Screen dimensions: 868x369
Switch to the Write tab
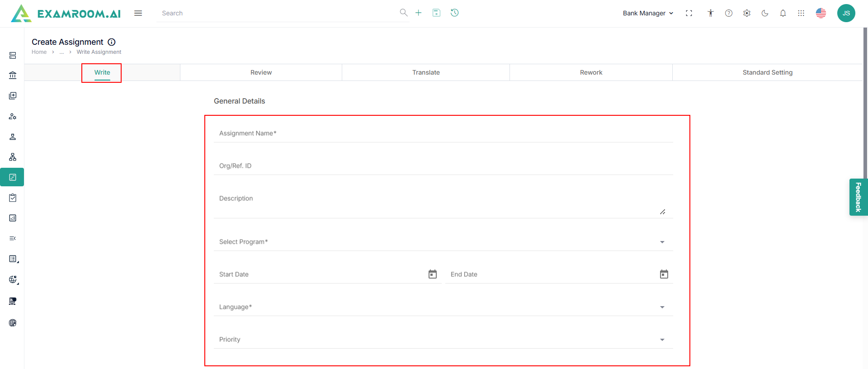pyautogui.click(x=102, y=72)
